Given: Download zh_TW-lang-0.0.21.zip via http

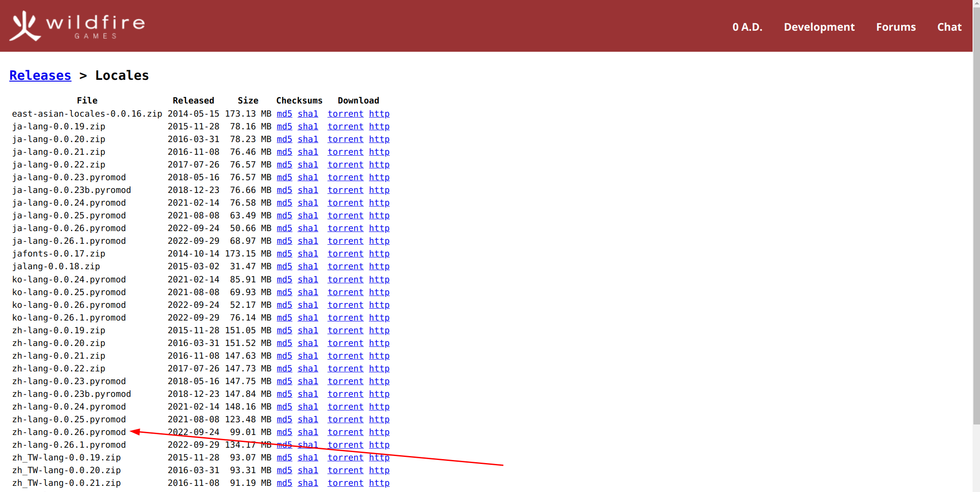Looking at the screenshot, I should coord(379,483).
